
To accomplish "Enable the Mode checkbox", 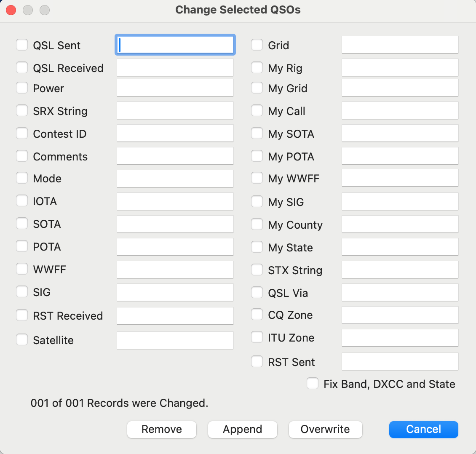I will click(x=22, y=178).
